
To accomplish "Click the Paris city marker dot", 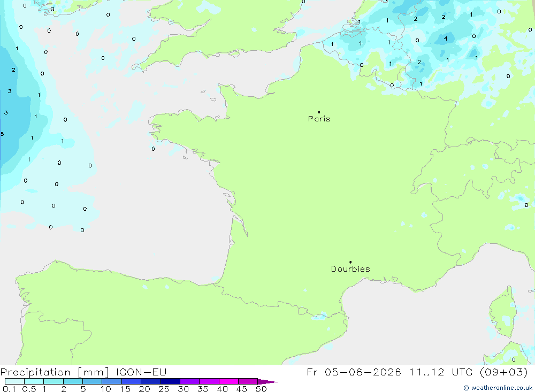I will point(319,112).
